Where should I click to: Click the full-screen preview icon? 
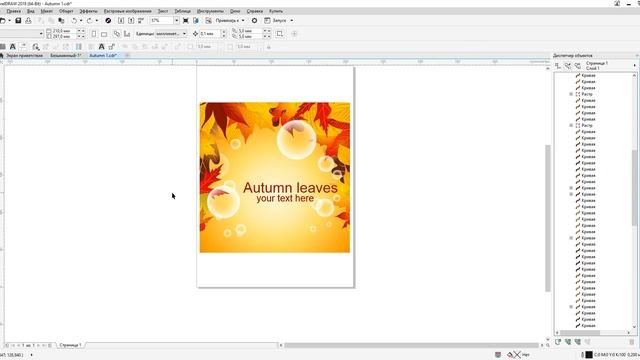point(186,20)
